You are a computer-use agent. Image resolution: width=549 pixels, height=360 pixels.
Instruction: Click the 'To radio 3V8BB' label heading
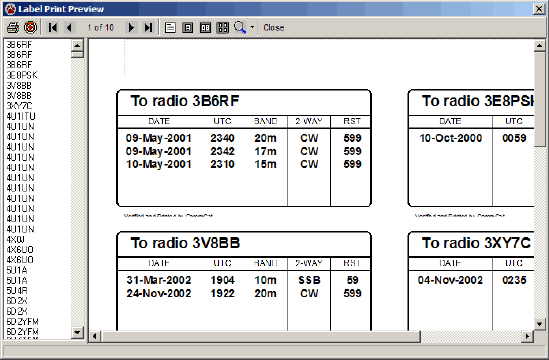click(x=185, y=243)
